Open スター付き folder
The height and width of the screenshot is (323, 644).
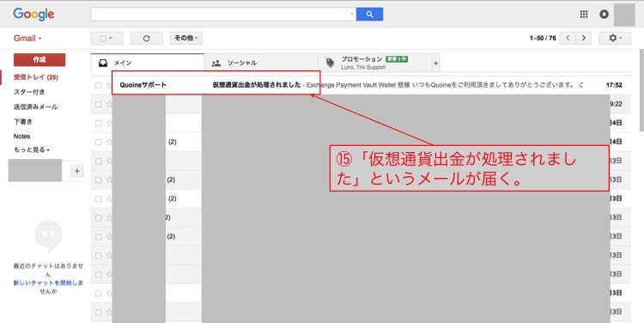[29, 92]
